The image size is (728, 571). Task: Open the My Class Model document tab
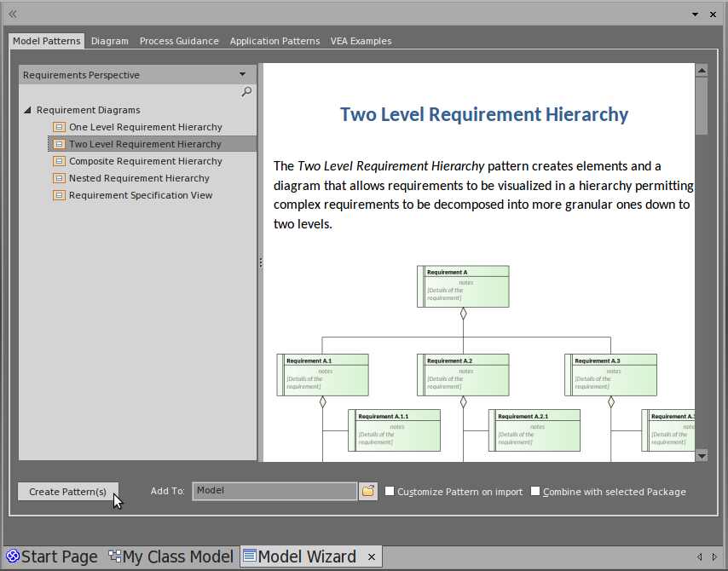[170, 557]
